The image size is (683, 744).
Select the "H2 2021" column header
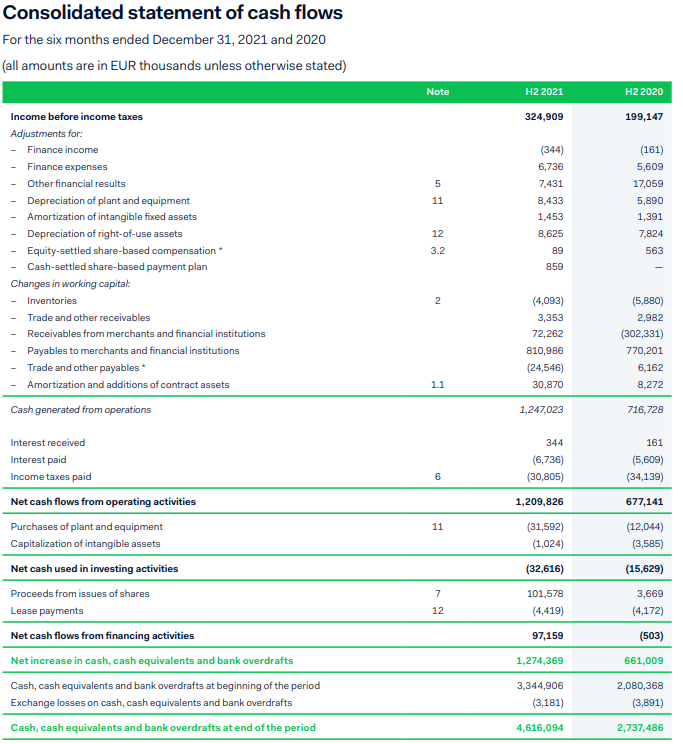tap(544, 92)
